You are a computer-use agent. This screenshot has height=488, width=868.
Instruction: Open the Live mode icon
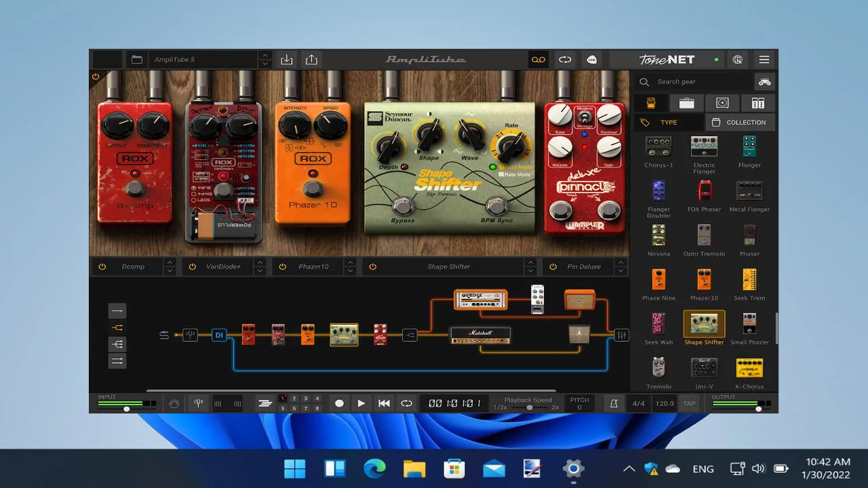click(592, 60)
